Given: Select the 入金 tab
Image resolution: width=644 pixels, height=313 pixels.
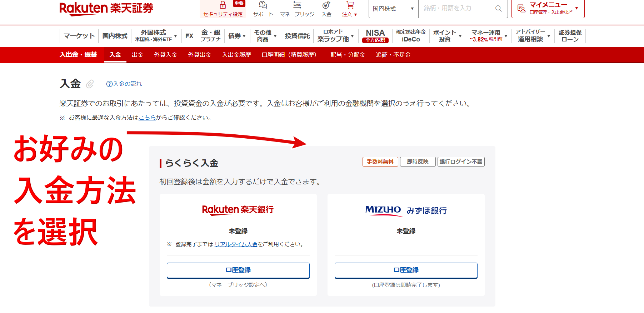Looking at the screenshot, I should click(x=115, y=55).
